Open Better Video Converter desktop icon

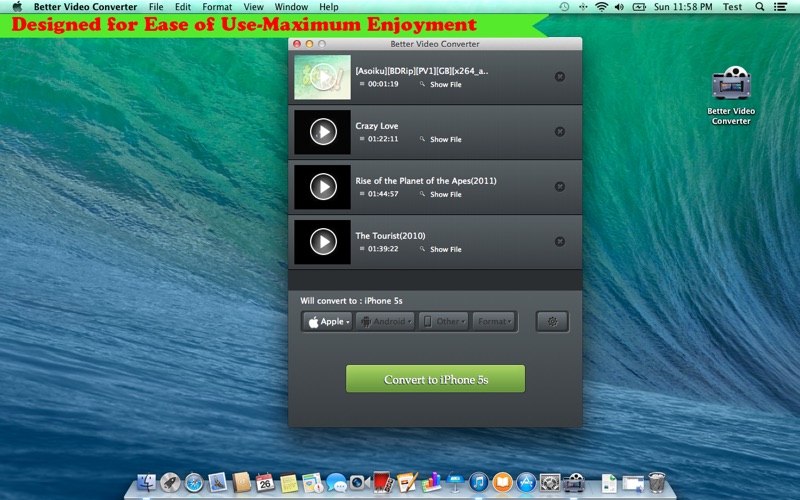pos(731,95)
